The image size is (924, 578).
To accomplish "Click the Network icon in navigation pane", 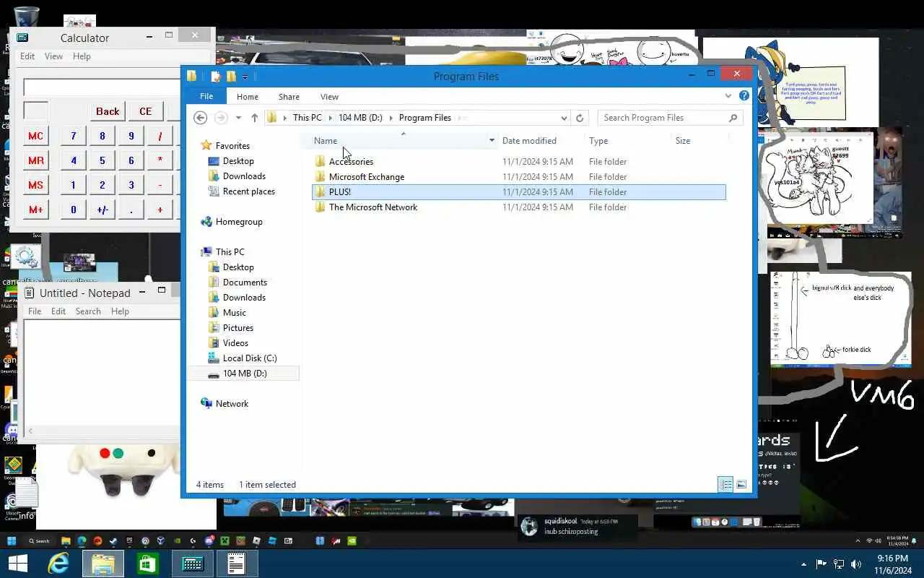I will (206, 404).
